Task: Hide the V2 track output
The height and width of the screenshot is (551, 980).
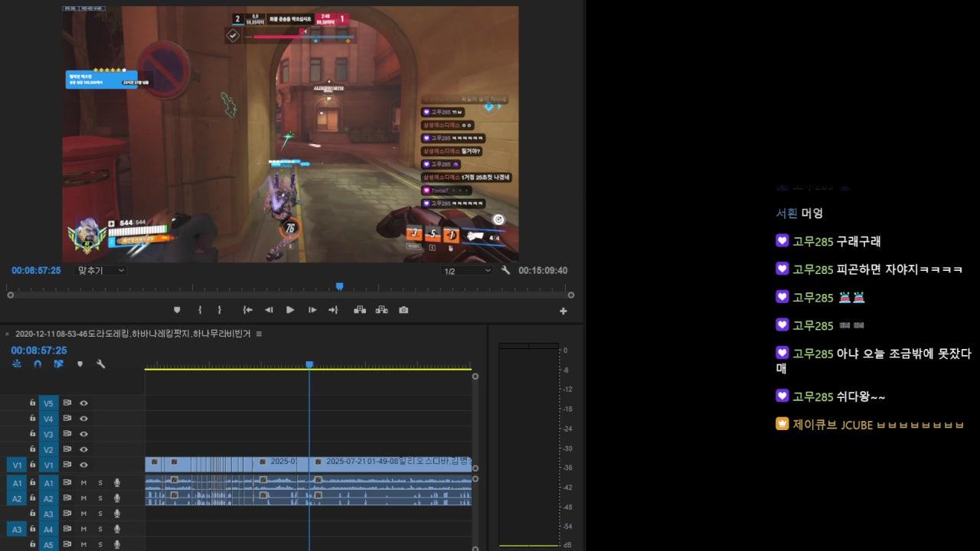Action: pos(83,449)
